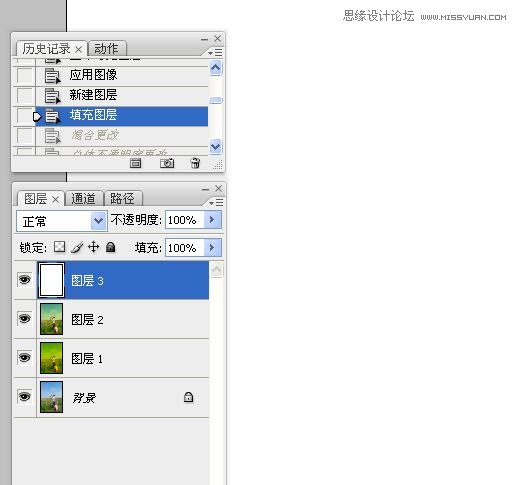Viewport: 517px width, 485px height.
Task: Open the History panel flyout menu
Action: (x=215, y=52)
